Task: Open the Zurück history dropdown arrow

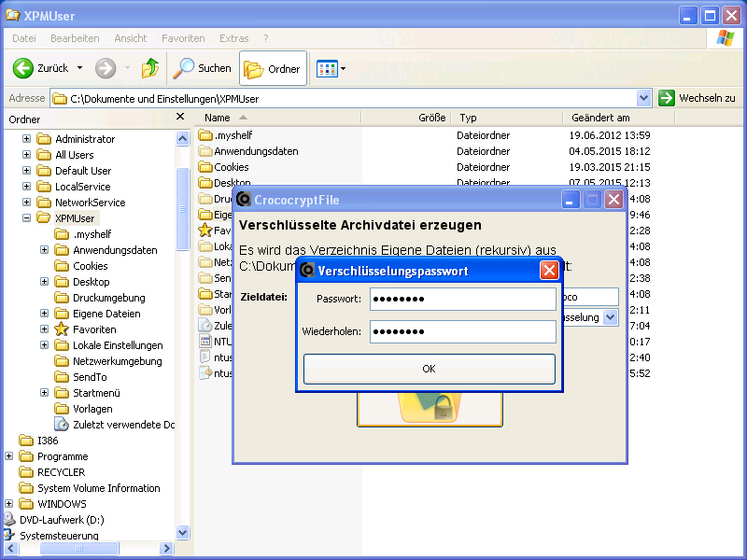Action: point(80,68)
